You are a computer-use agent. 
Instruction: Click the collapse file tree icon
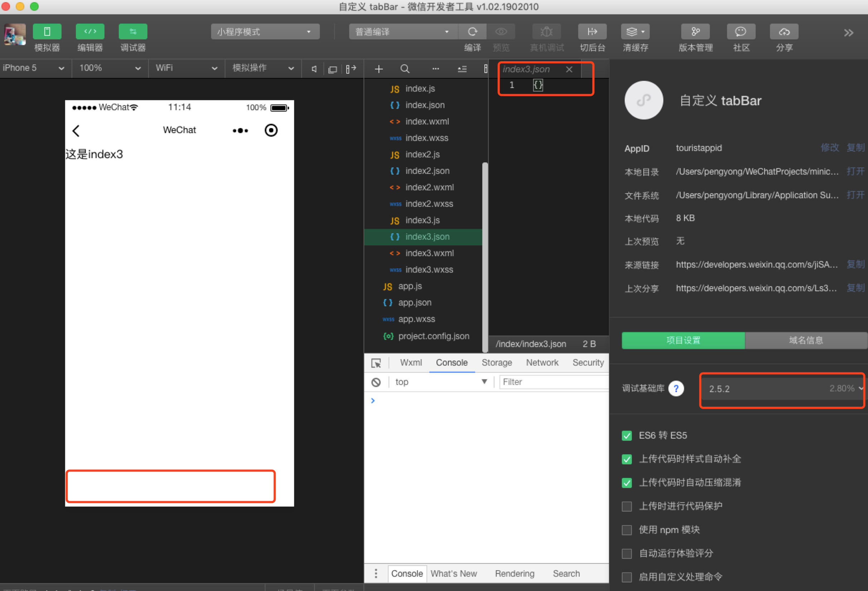point(462,69)
